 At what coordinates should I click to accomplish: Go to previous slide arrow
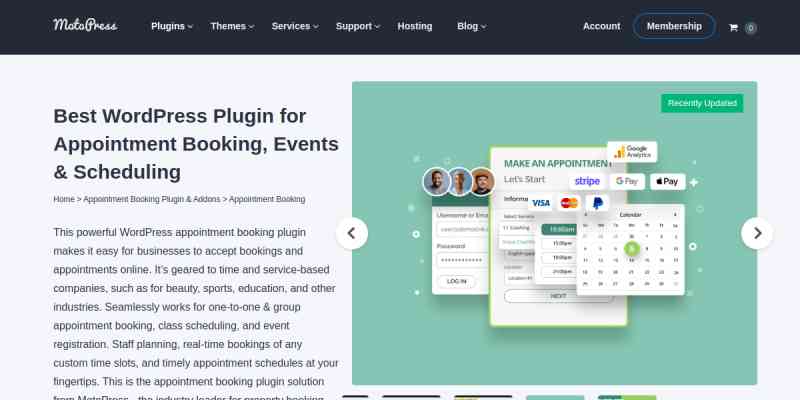[352, 233]
